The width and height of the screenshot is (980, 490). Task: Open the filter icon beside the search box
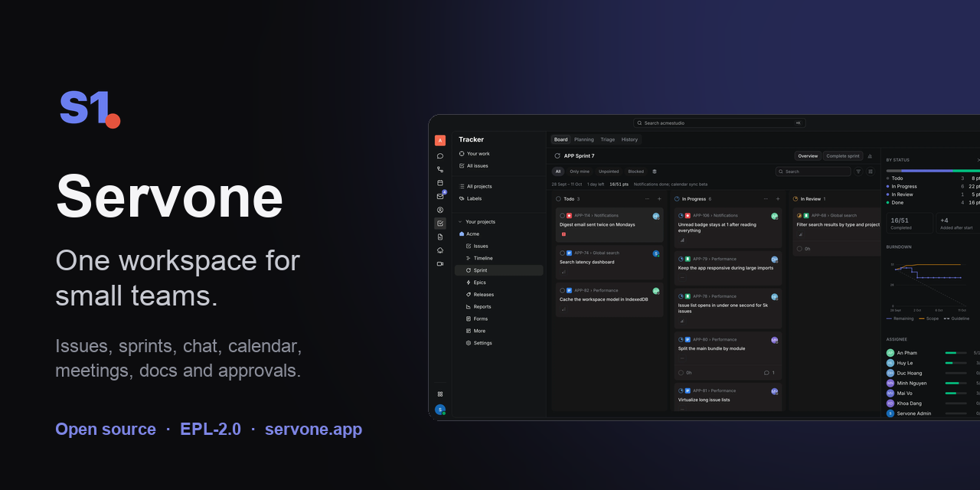(x=858, y=171)
